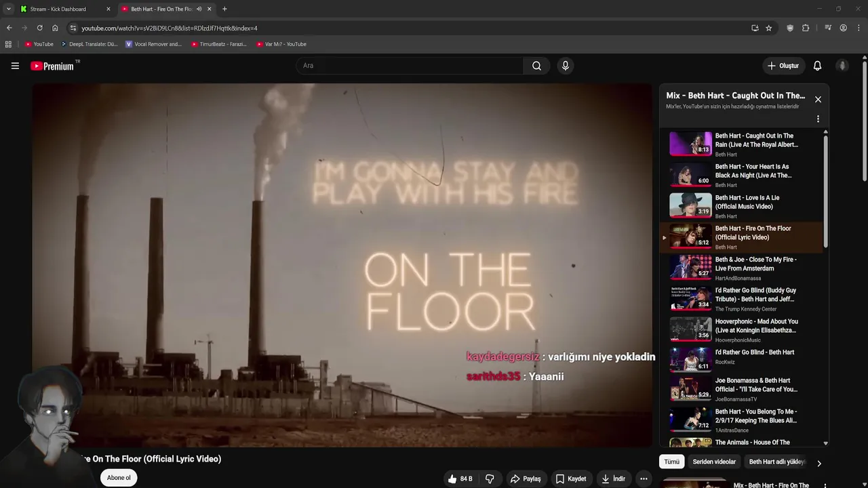Open the apps grid in bookmarks bar
The width and height of the screenshot is (868, 488).
[8, 44]
